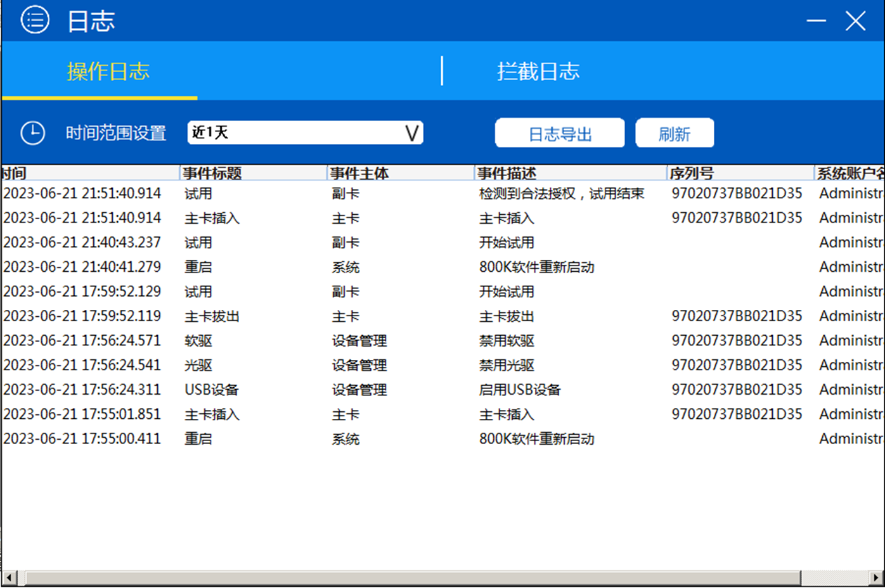Click the left arrow of the horizontal scrollbar

click(8, 578)
